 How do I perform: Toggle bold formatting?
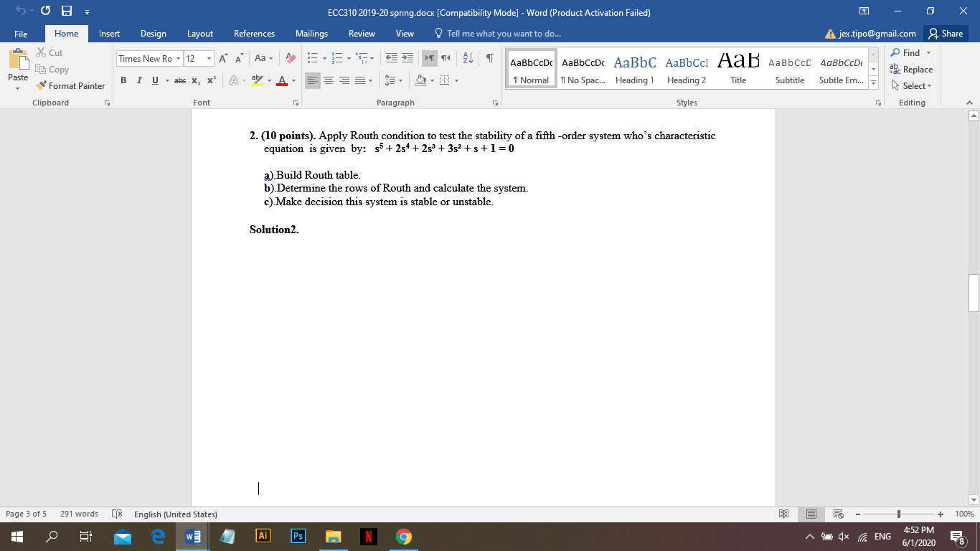click(124, 80)
